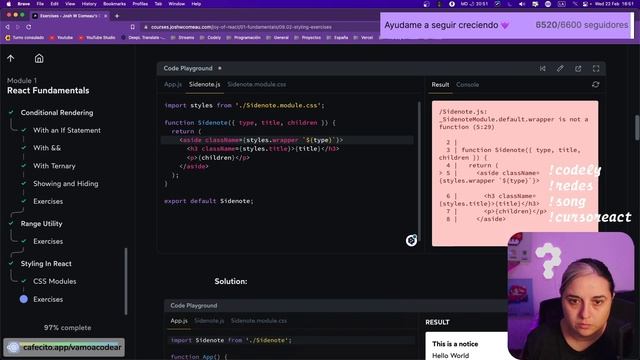640x360 pixels.
Task: Click the '97% complete' progress text
Action: click(x=67, y=328)
